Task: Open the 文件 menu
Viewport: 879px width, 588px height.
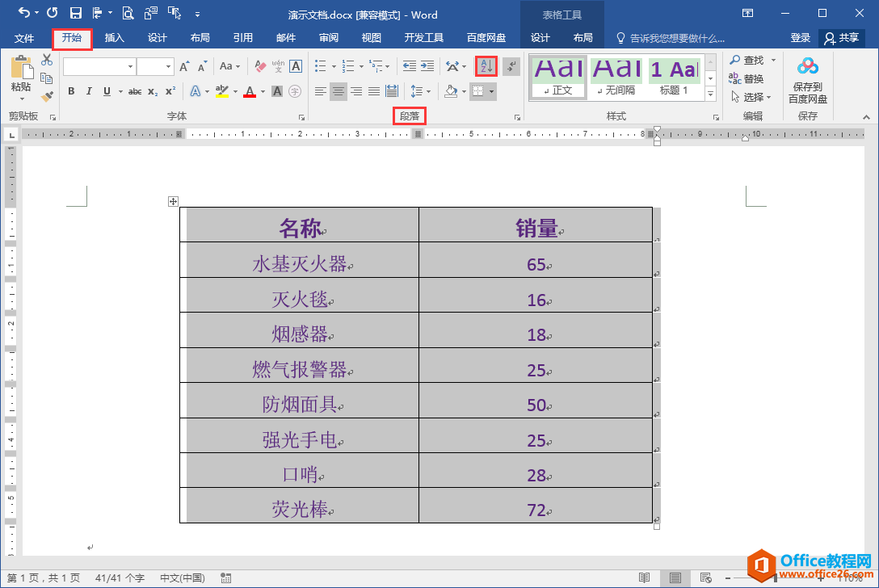Action: (x=23, y=38)
